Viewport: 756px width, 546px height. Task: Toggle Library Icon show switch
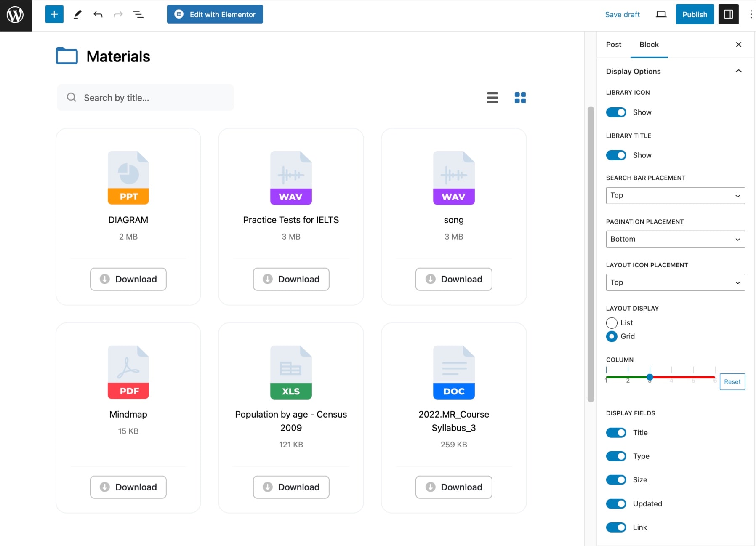pyautogui.click(x=616, y=112)
